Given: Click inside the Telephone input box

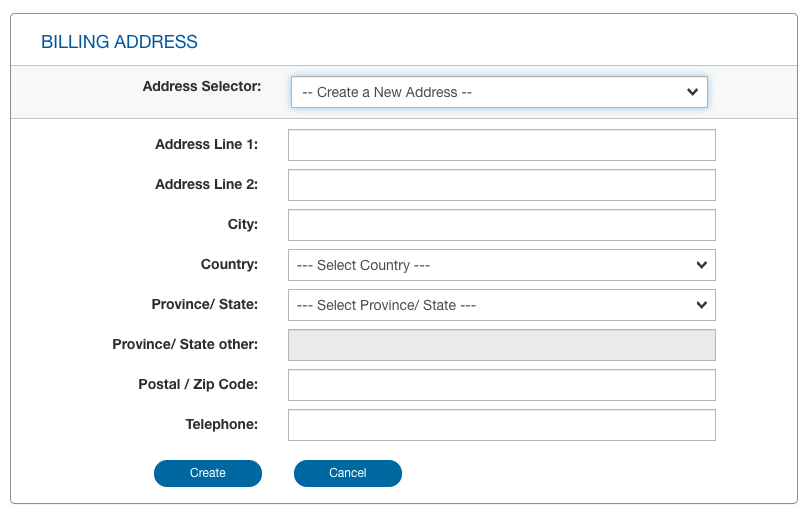Looking at the screenshot, I should click(x=501, y=425).
